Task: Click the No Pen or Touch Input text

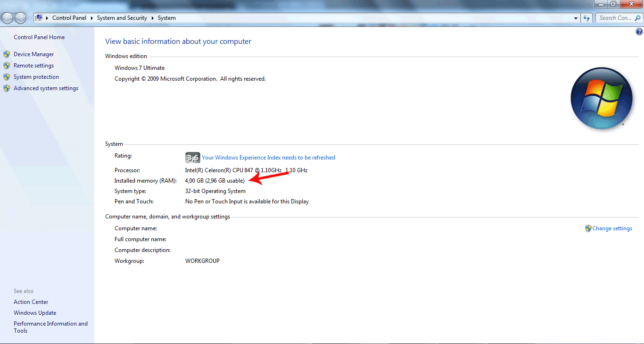Action: tap(247, 201)
